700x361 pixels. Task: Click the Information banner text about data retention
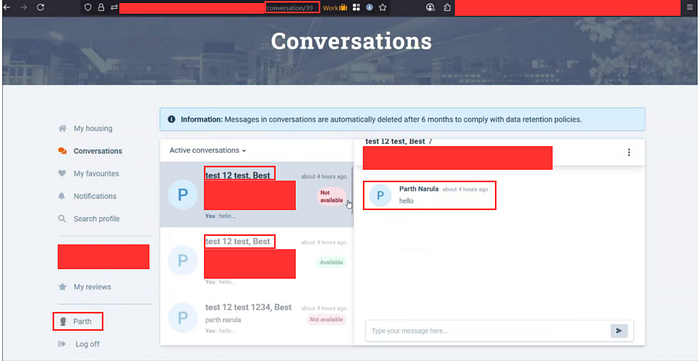point(381,120)
